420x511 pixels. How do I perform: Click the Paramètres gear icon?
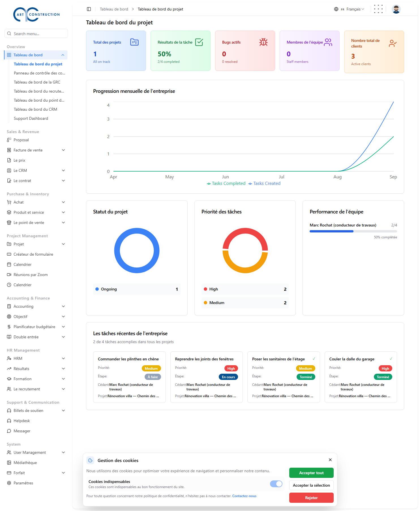pos(9,483)
